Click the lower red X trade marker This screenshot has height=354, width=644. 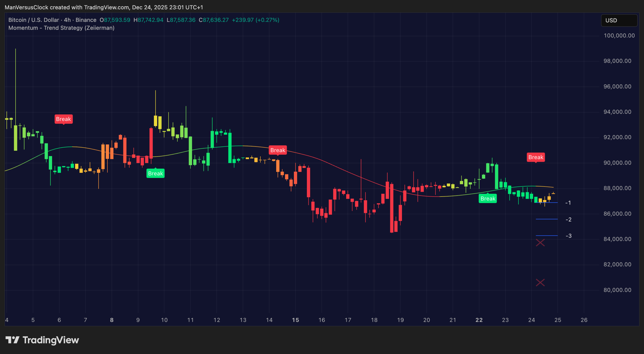540,283
